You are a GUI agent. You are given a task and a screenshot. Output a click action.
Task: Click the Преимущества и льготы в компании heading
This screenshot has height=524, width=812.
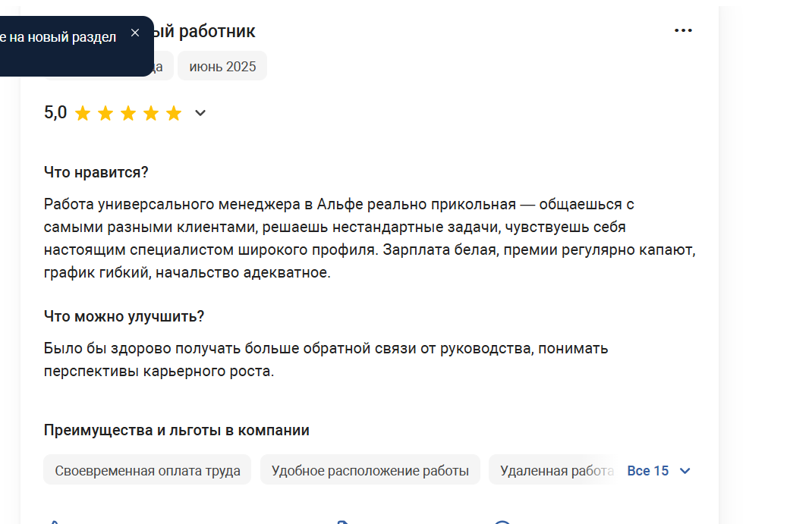pos(176,430)
